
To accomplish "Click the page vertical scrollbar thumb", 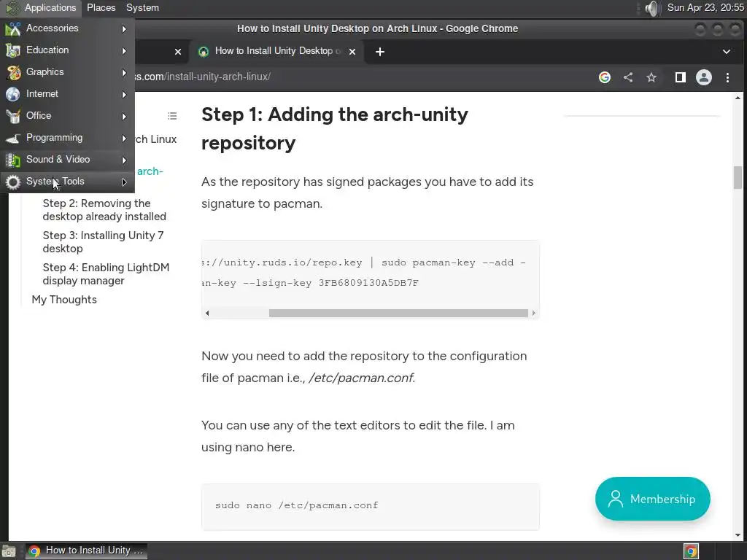I will tap(738, 178).
